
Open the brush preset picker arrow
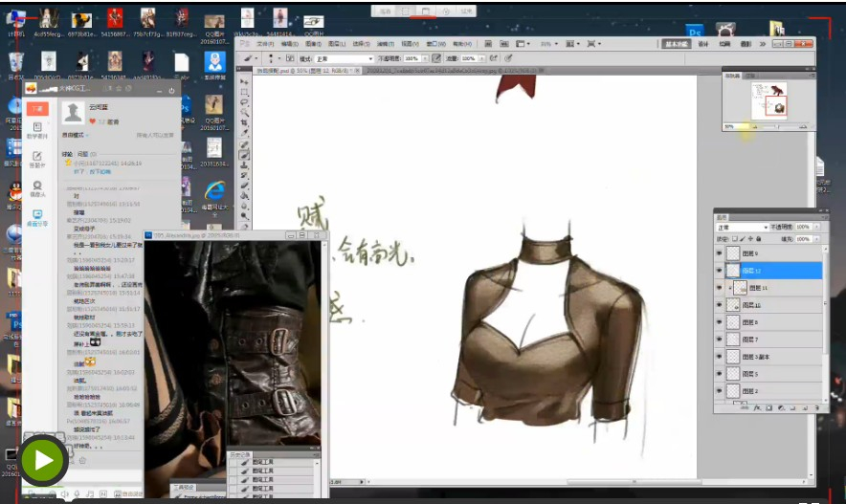point(278,58)
